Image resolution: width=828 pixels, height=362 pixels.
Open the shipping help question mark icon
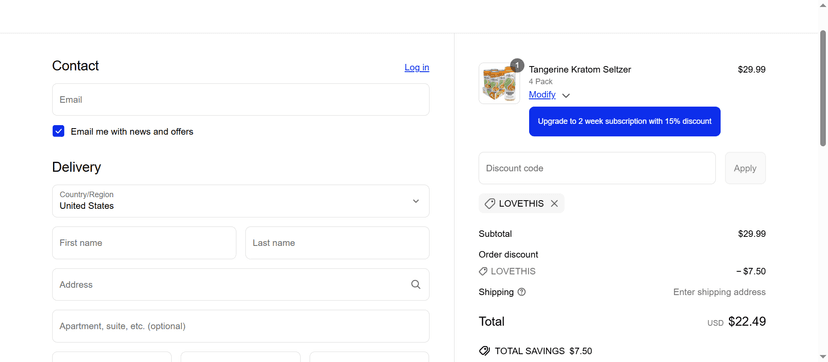pos(522,292)
